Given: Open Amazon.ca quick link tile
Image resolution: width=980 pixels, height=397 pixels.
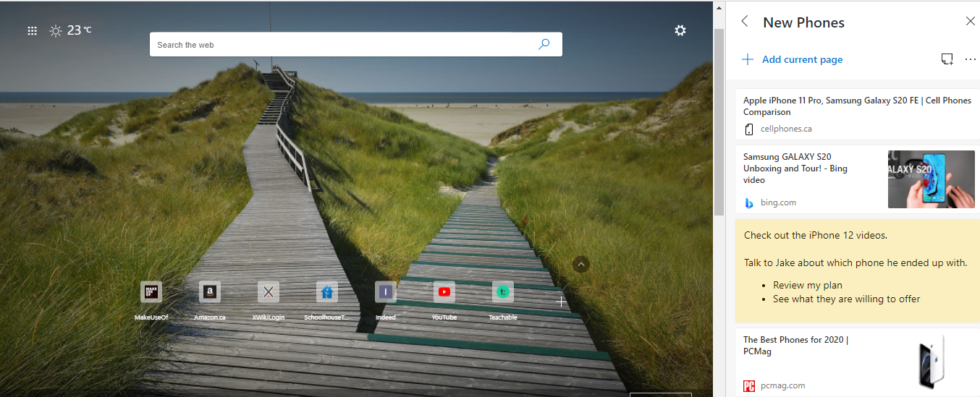Looking at the screenshot, I should click(x=209, y=292).
